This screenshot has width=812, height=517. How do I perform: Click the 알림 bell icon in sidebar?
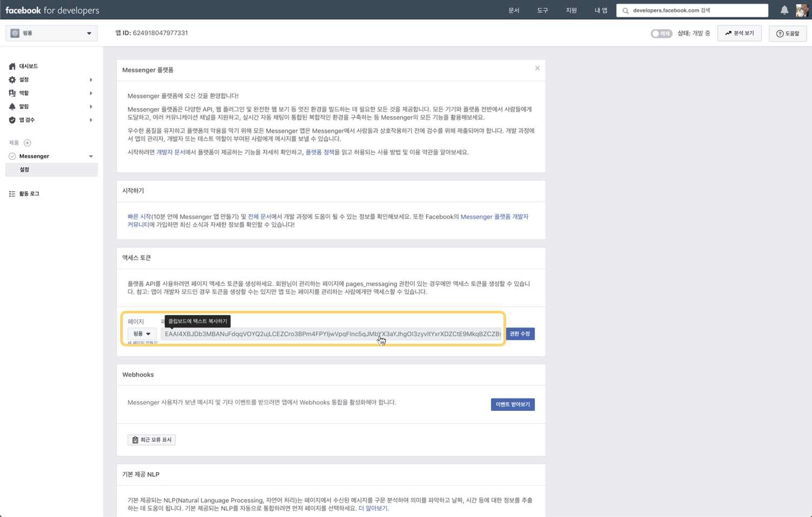click(x=12, y=107)
